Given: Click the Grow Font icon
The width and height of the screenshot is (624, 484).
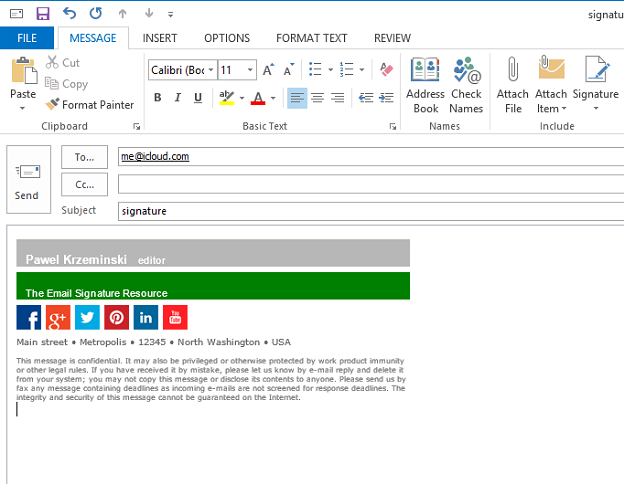Looking at the screenshot, I should tap(268, 70).
